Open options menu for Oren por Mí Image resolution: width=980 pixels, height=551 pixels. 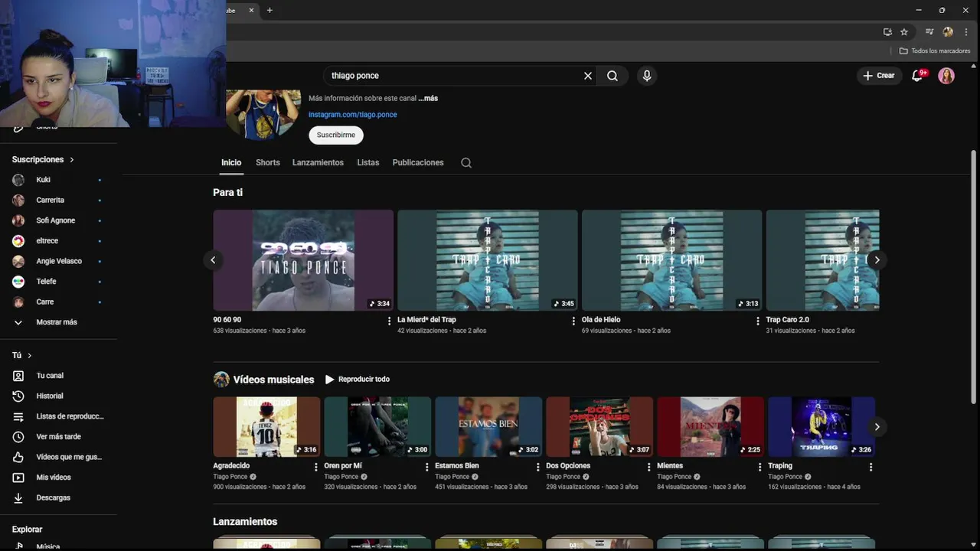coord(426,467)
